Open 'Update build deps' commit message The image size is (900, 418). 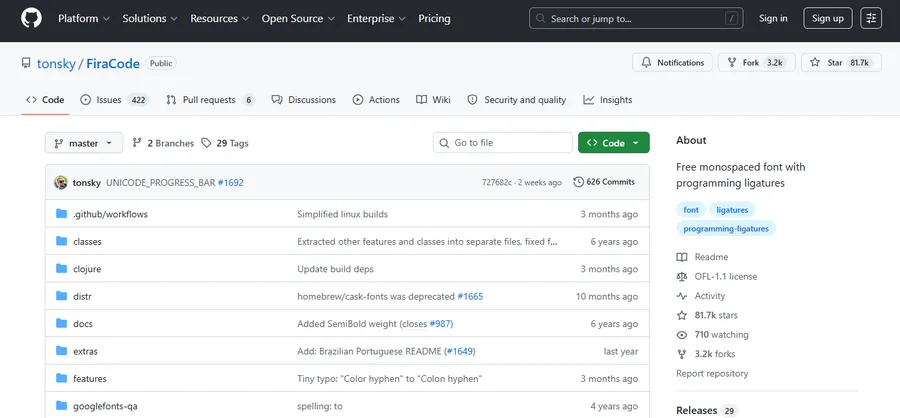click(x=335, y=269)
